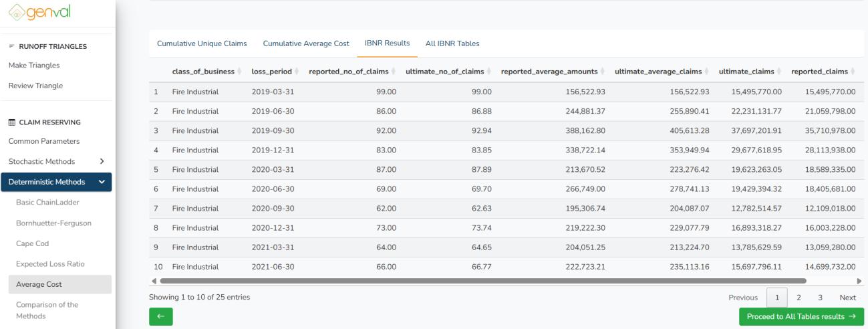Go to table page 2

pos(799,298)
